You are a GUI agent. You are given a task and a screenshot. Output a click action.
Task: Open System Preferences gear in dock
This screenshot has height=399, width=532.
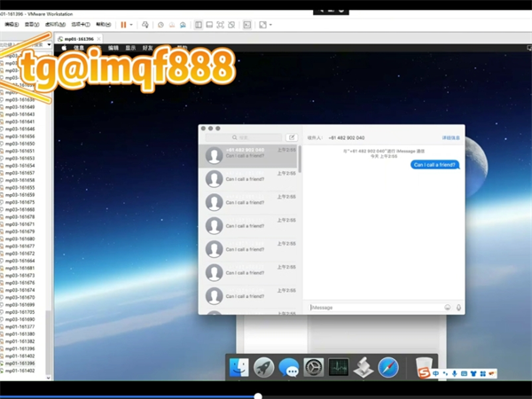coord(313,367)
